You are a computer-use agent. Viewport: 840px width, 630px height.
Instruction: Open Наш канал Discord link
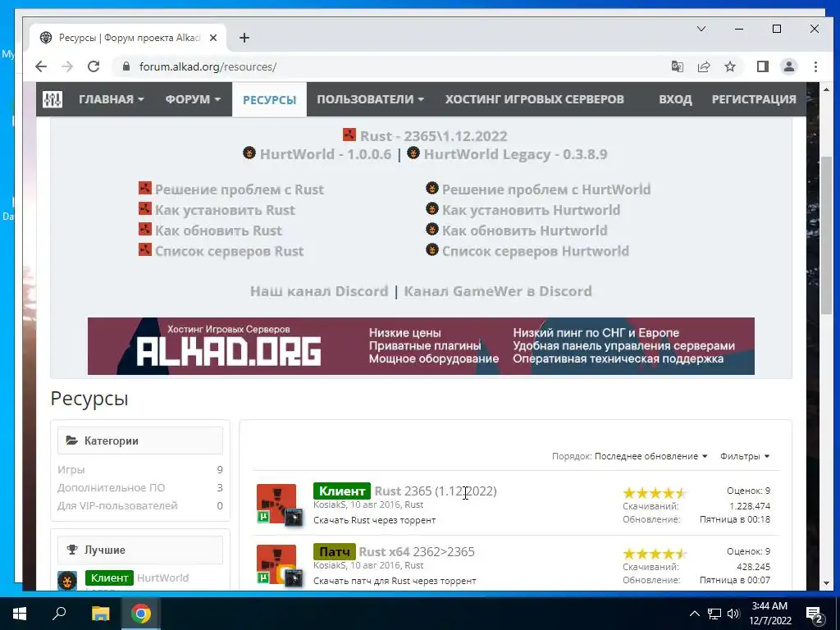click(319, 291)
